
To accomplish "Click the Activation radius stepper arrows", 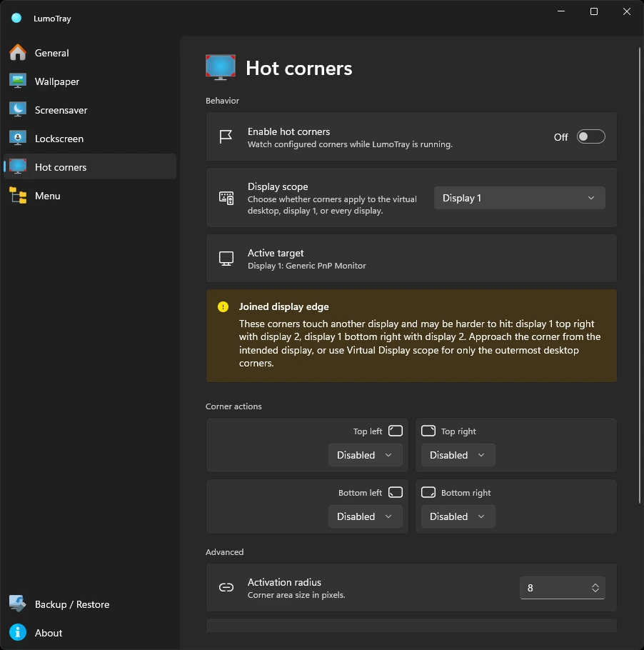I will (x=595, y=588).
